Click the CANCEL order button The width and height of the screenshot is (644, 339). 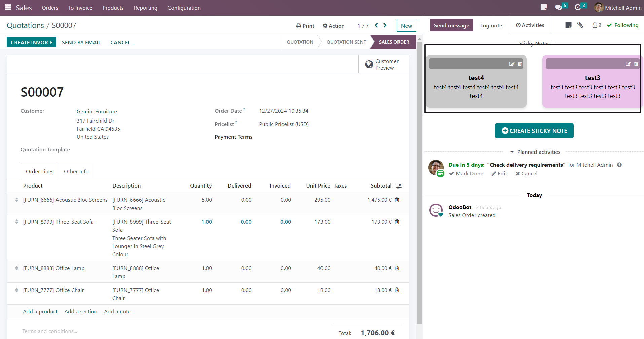(x=120, y=42)
